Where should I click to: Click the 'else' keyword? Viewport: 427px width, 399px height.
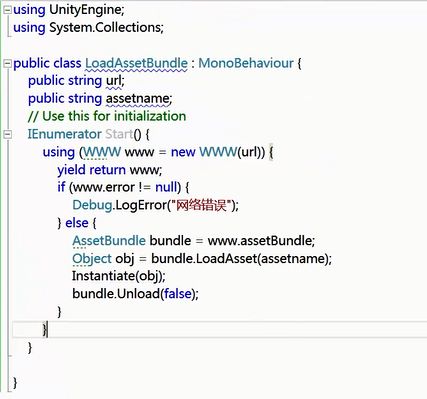point(77,223)
